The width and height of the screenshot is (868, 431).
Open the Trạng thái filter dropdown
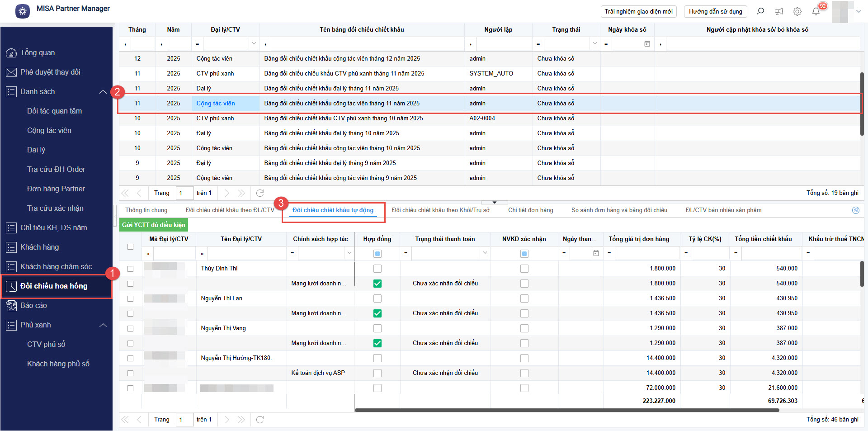coord(594,44)
